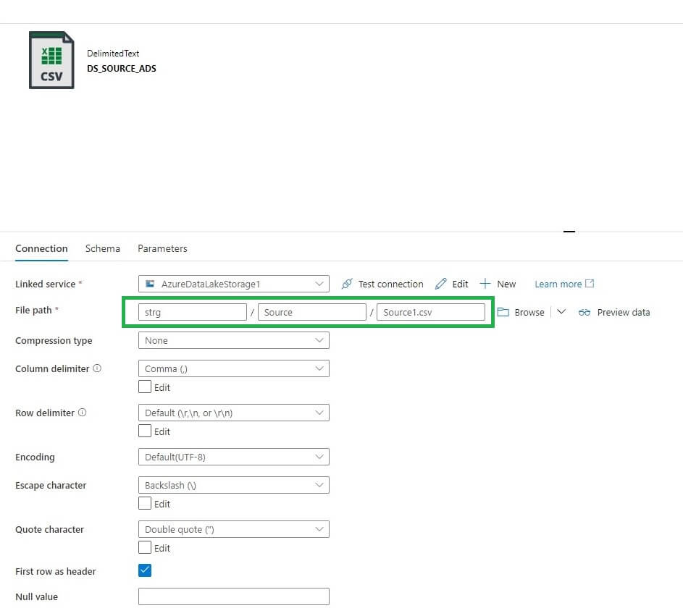Click the Row delimiter info icon
This screenshot has width=683, height=616.
(x=83, y=413)
